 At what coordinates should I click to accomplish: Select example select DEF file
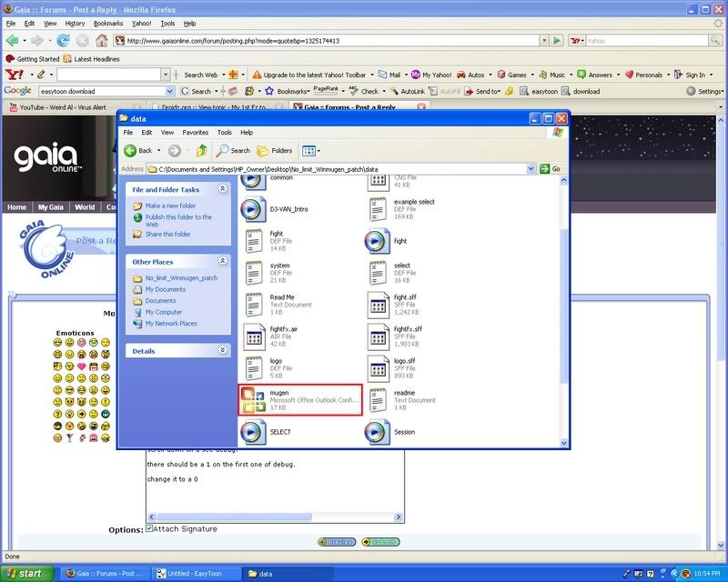pos(402,209)
